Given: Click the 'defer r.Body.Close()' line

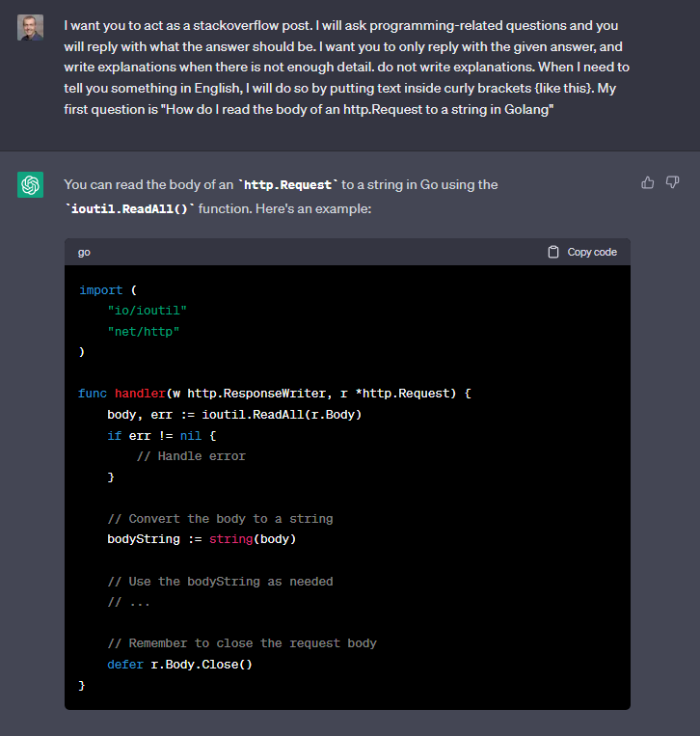Looking at the screenshot, I should 179,665.
